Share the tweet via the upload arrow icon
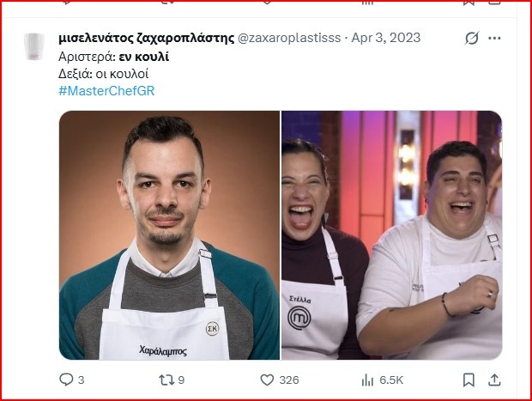The width and height of the screenshot is (532, 401). [x=494, y=380]
